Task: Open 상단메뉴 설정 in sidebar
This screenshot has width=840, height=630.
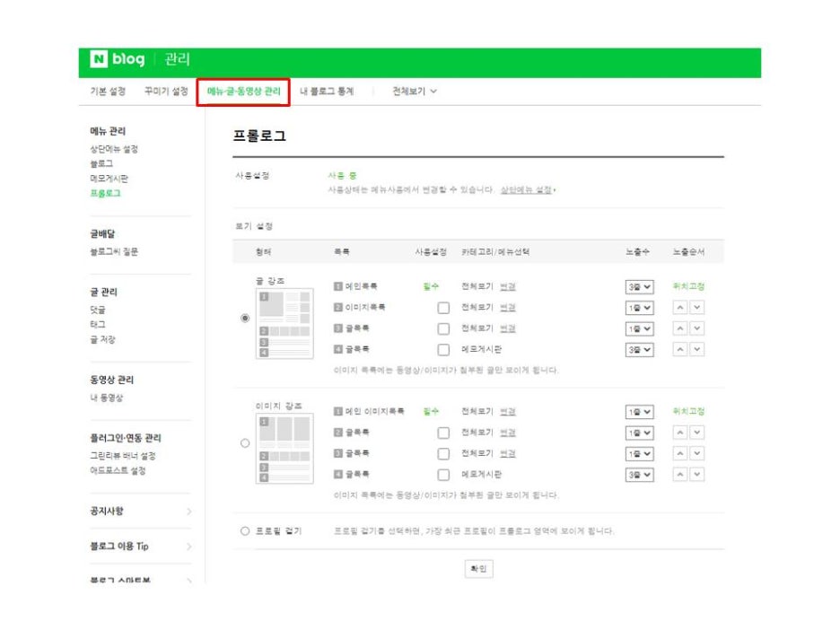Action: [114, 149]
